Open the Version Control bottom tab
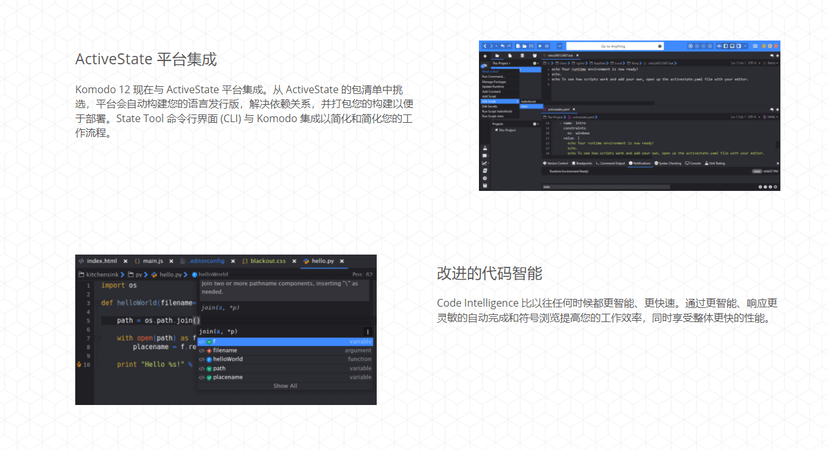The image size is (828, 450). [x=556, y=163]
